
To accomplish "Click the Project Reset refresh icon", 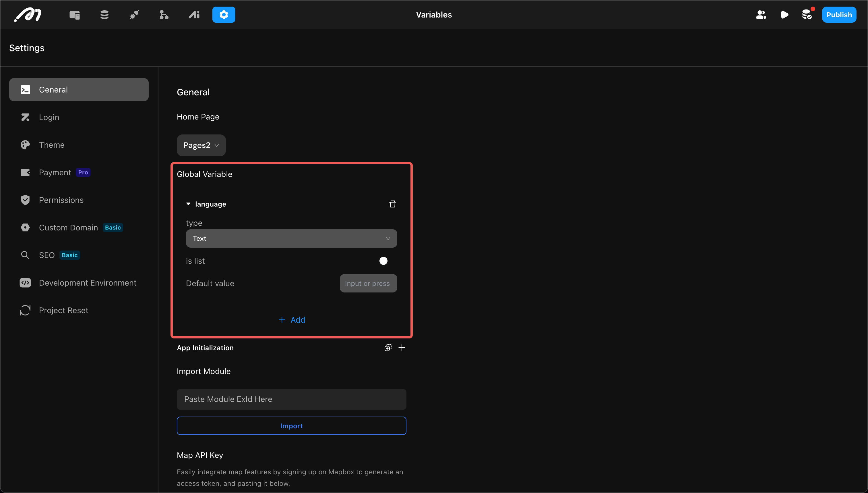I will tap(25, 311).
